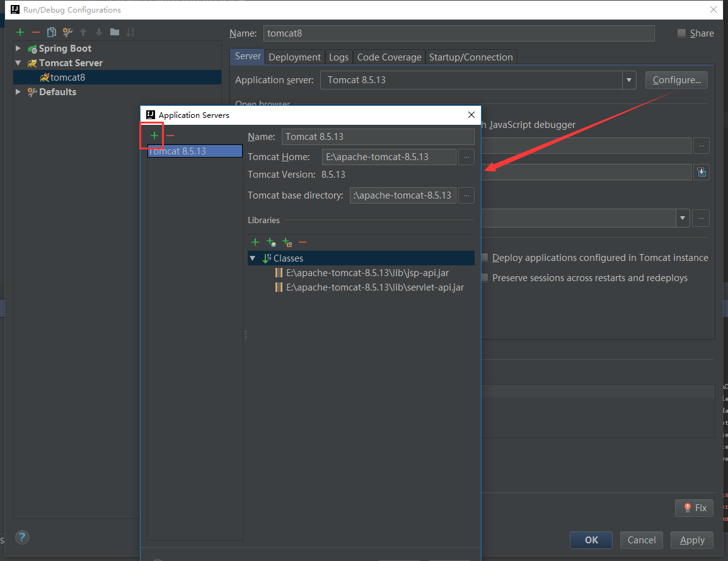Browse for Tomcat Home directory
This screenshot has width=728, height=561.
(x=466, y=157)
